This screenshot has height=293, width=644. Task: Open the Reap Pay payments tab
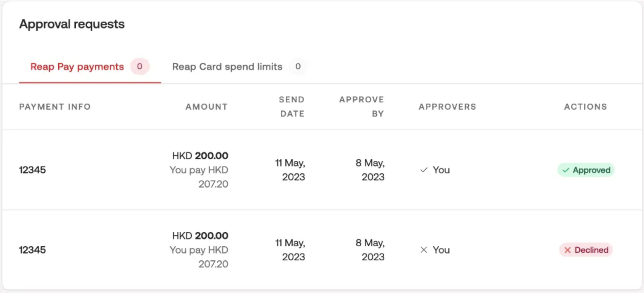[x=77, y=67]
